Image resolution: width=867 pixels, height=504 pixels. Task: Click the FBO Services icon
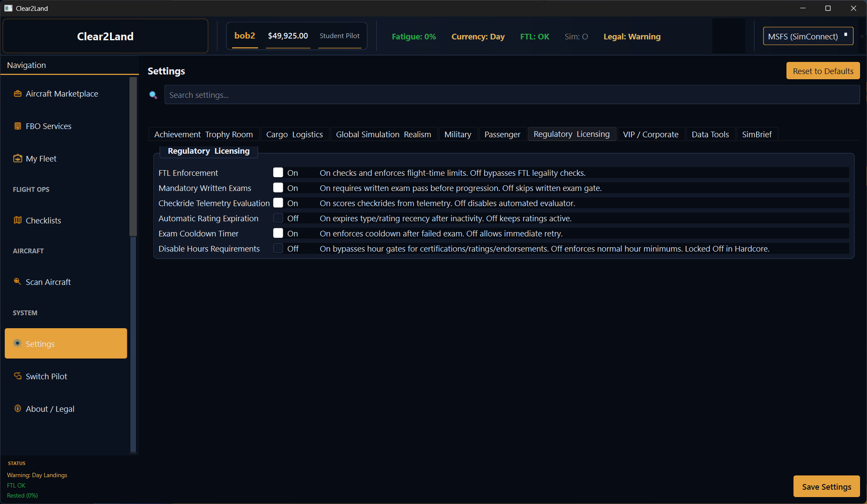[x=18, y=126]
